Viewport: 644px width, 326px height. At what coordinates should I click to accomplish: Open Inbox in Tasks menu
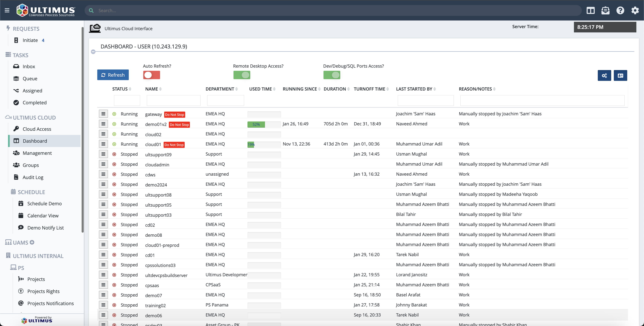tap(29, 66)
